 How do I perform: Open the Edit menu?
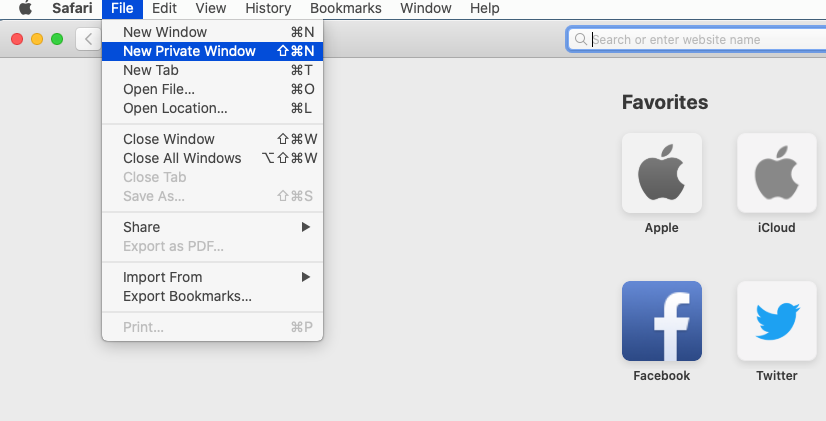(x=164, y=8)
